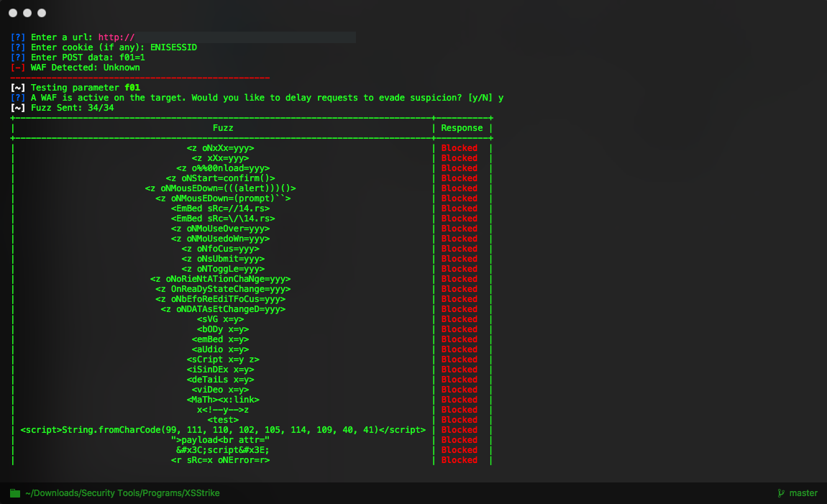Click the git branch icon beside master
The image size is (827, 504).
pyautogui.click(x=781, y=493)
